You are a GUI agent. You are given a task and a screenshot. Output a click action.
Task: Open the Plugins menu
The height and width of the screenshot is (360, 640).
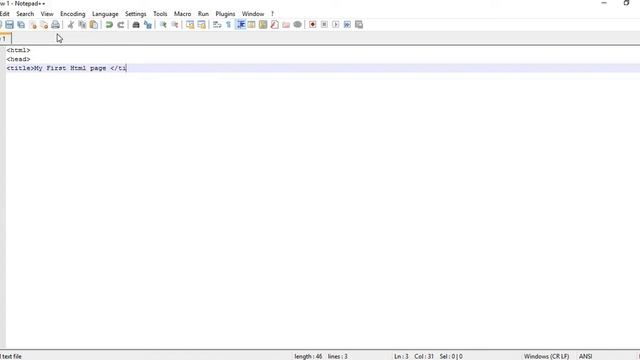click(x=225, y=14)
